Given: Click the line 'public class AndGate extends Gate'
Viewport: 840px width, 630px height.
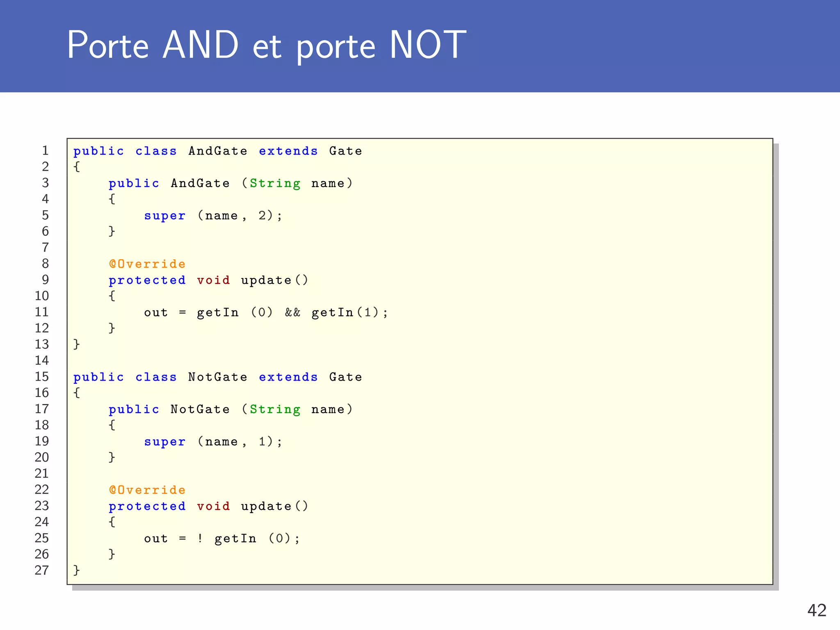Looking at the screenshot, I should coord(218,151).
